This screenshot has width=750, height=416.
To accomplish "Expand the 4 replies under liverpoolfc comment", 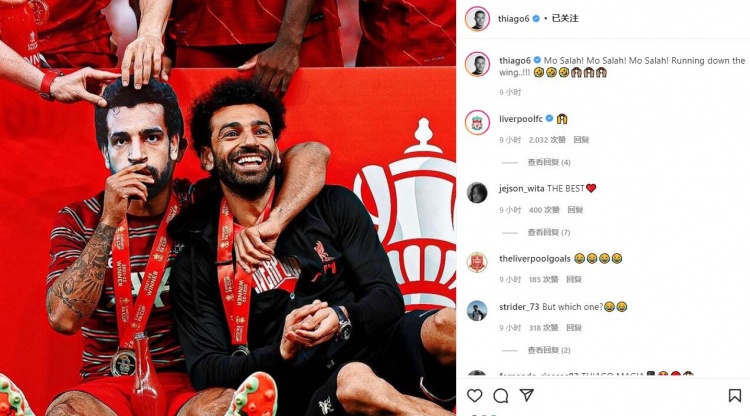I will (549, 162).
